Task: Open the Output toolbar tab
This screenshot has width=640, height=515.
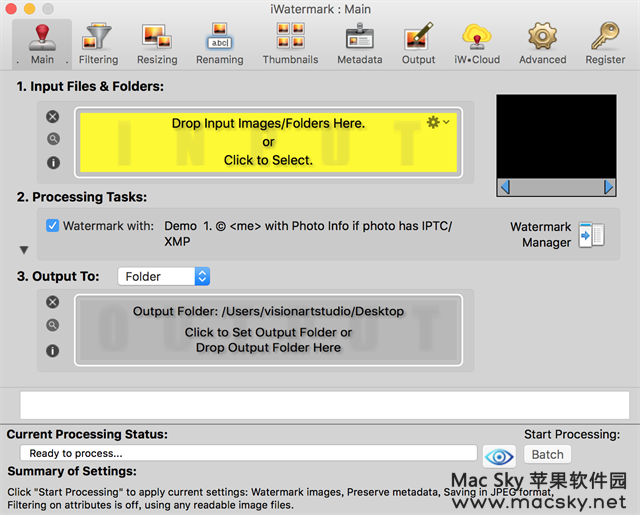Action: (418, 44)
